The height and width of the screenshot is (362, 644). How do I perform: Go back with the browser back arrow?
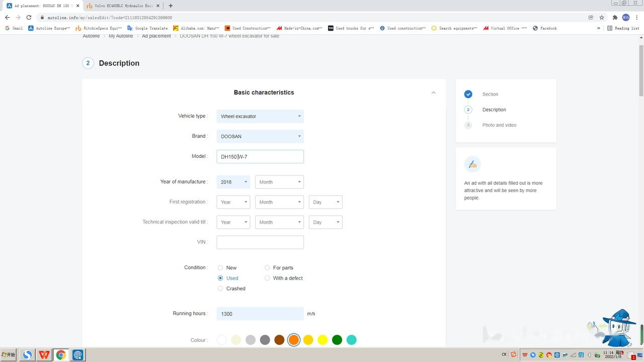(x=7, y=17)
